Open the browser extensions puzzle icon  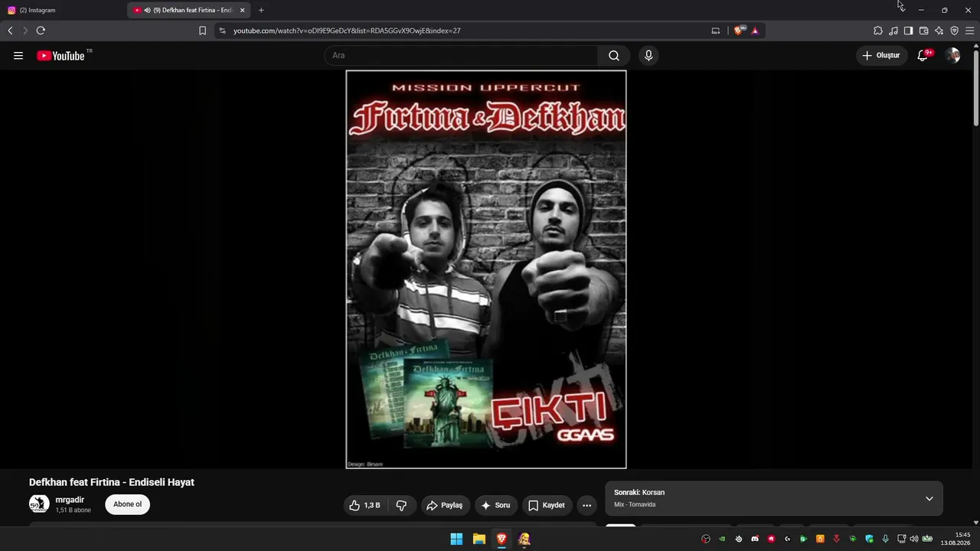click(x=878, y=31)
